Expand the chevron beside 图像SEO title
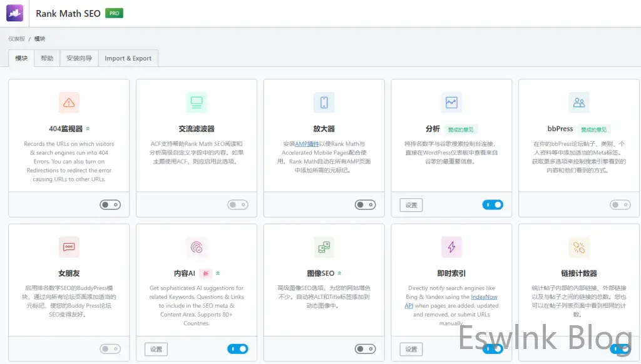The height and width of the screenshot is (364, 641). point(340,273)
